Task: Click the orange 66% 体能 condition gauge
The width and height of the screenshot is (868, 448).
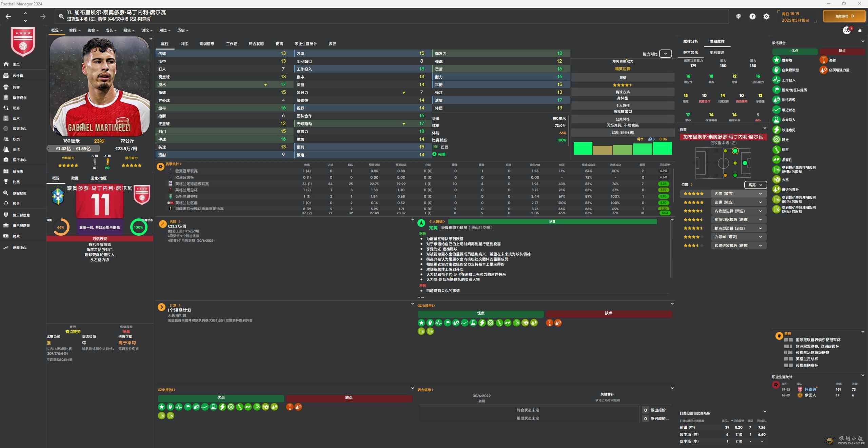Action: click(61, 227)
